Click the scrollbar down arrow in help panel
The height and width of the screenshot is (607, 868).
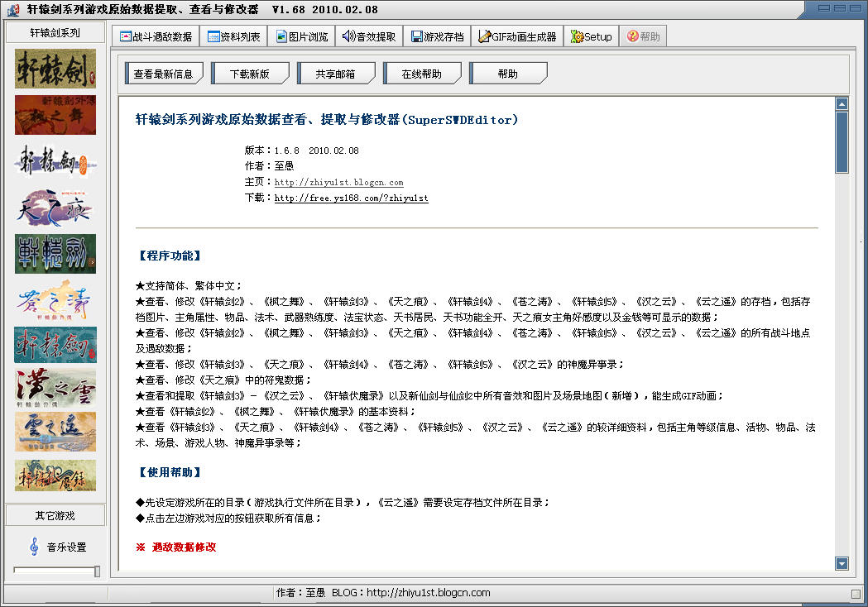pyautogui.click(x=842, y=564)
